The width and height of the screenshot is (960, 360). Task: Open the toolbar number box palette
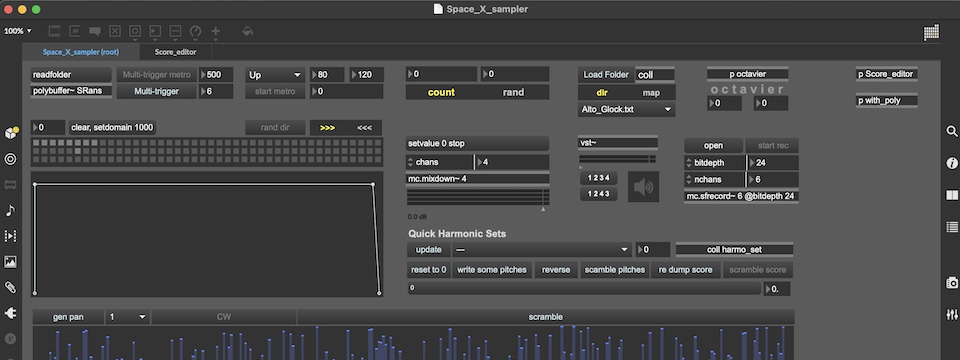pyautogui.click(x=155, y=31)
